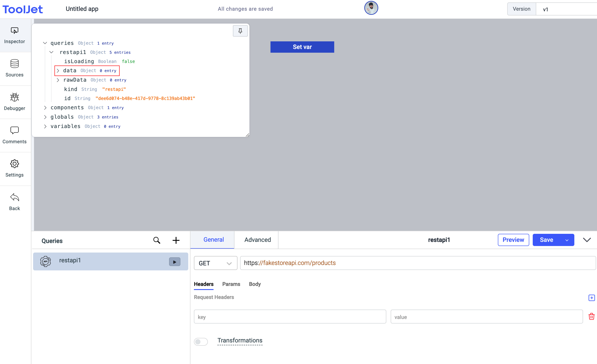The height and width of the screenshot is (364, 597).
Task: Toggle the Transformations switch
Action: click(201, 340)
